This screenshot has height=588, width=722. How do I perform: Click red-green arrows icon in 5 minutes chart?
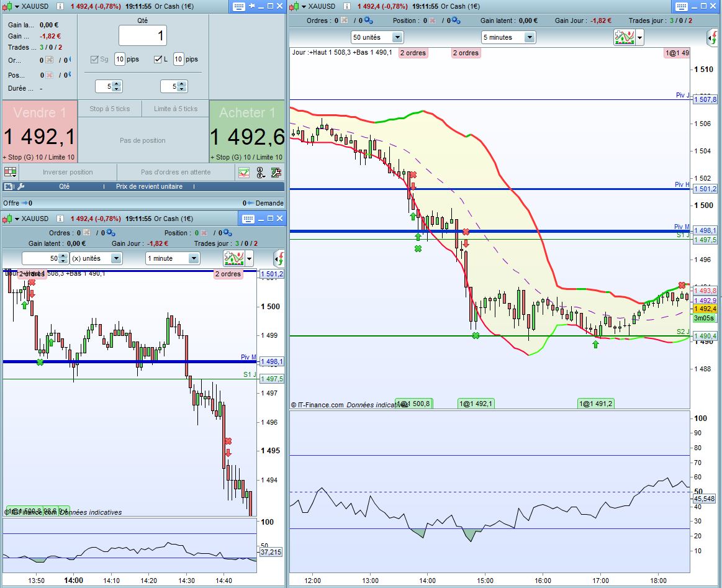point(712,37)
